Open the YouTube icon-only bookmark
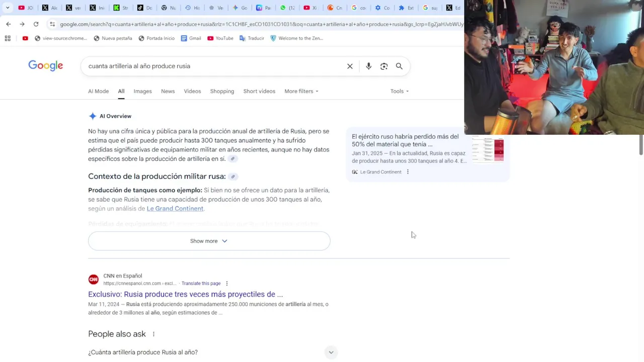Image resolution: width=644 pixels, height=362 pixels. click(25, 38)
